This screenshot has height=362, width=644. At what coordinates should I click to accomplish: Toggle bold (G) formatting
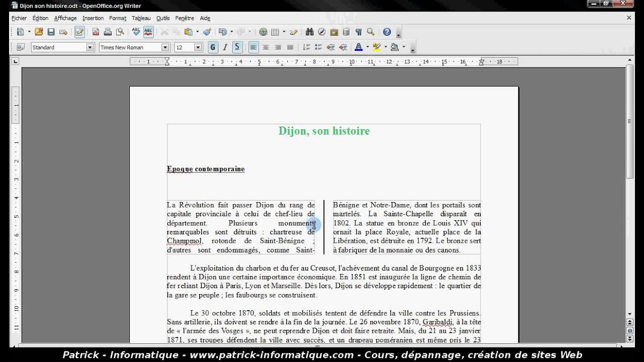213,47
